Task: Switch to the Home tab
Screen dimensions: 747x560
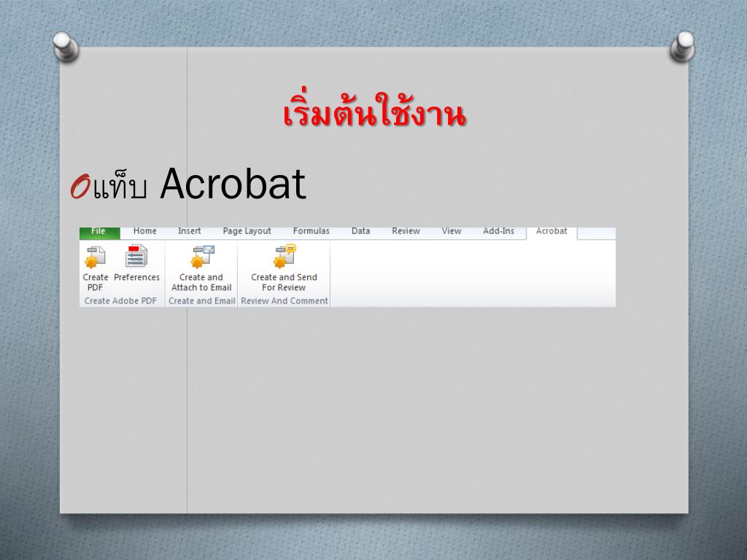Action: [145, 231]
